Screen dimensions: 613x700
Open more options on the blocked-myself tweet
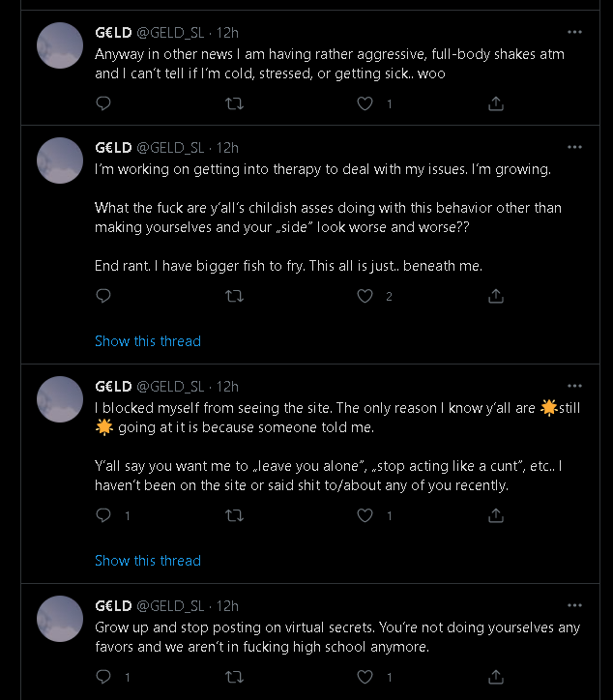[574, 386]
